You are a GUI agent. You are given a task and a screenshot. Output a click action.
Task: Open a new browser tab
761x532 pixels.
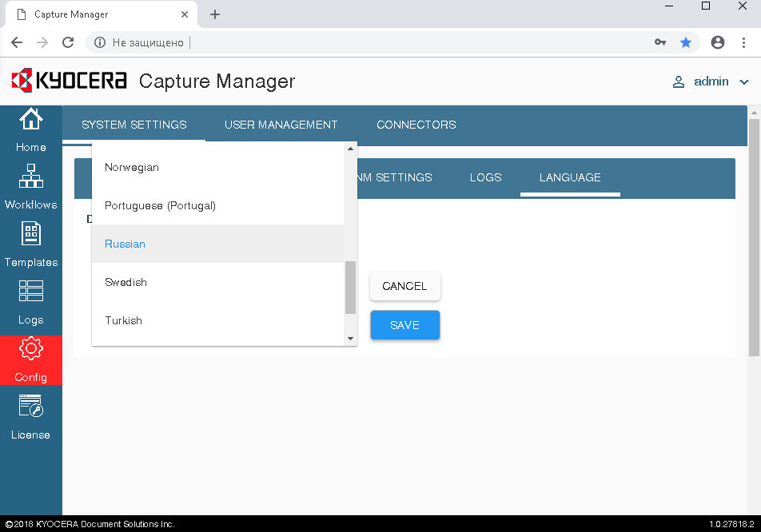215,14
